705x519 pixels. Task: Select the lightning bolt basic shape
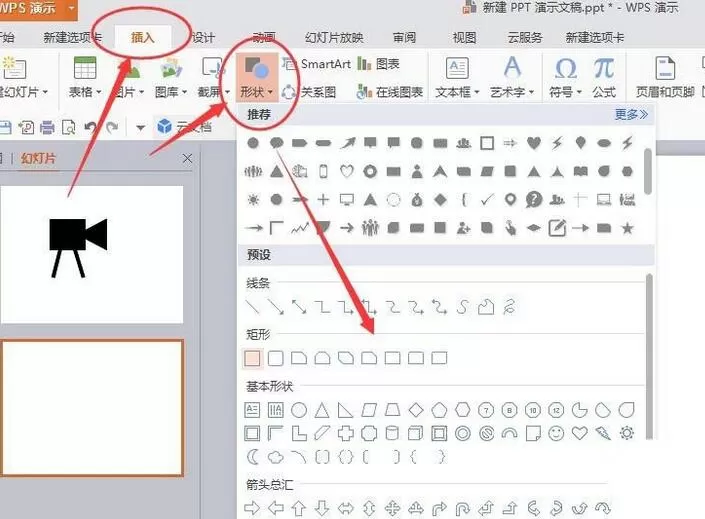(x=603, y=434)
